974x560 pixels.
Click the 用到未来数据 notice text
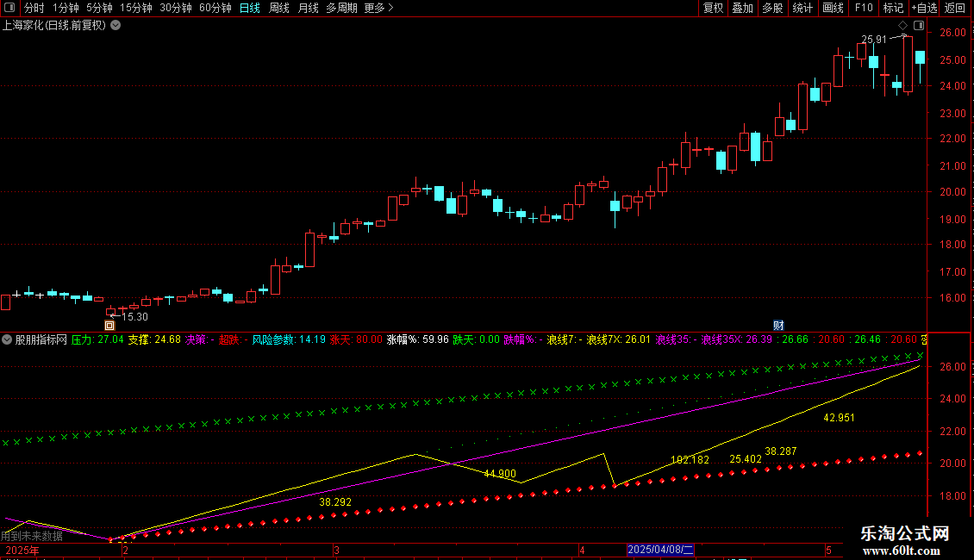(x=32, y=536)
